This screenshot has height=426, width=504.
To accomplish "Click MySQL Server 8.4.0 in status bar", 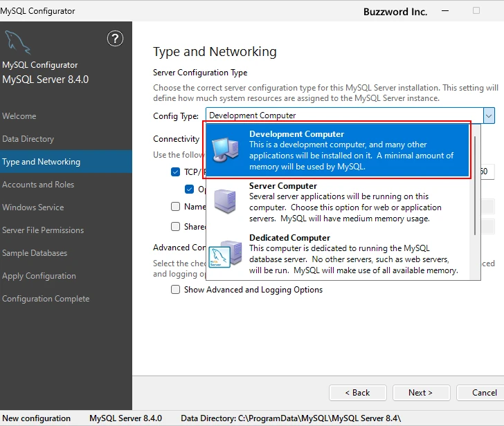I will [x=126, y=418].
